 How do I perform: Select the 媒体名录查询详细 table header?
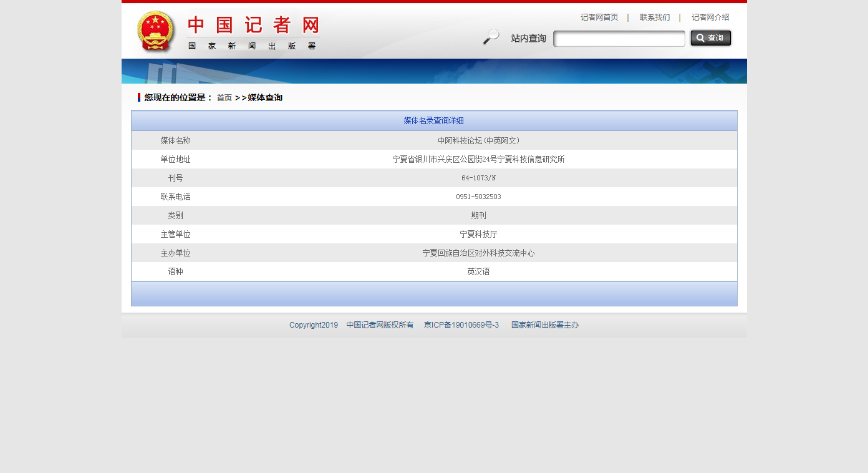(433, 121)
